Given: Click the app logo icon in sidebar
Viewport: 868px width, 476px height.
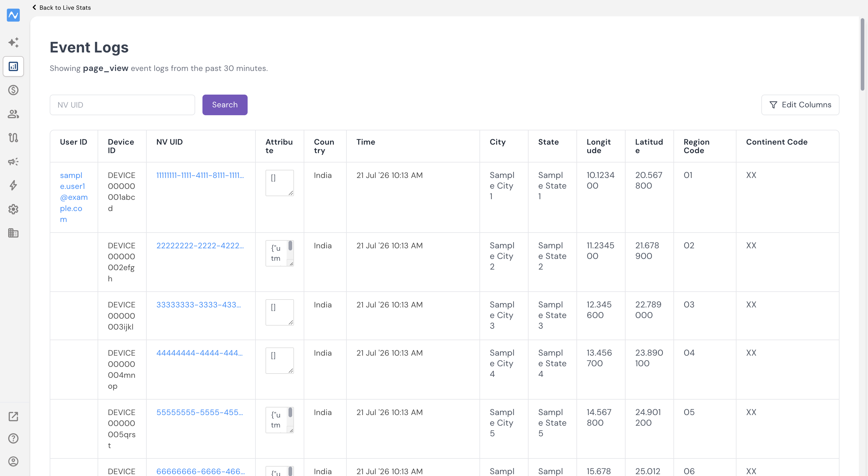Looking at the screenshot, I should [13, 15].
